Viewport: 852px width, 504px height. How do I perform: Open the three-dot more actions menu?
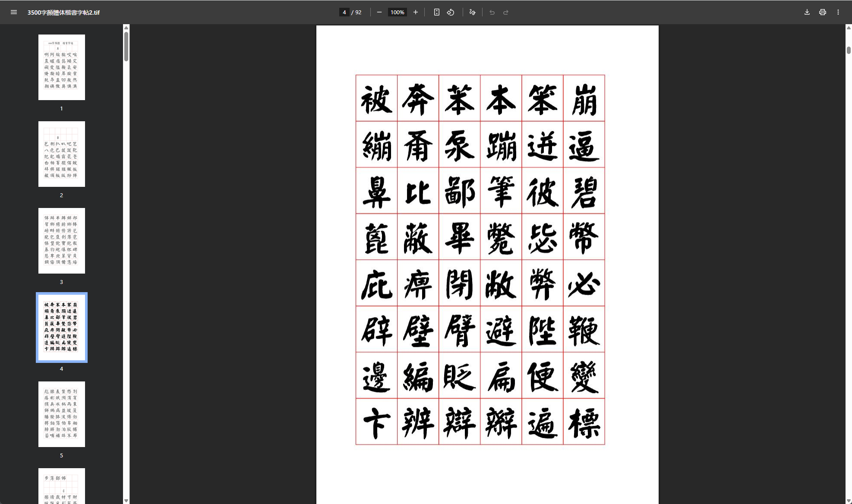click(838, 12)
